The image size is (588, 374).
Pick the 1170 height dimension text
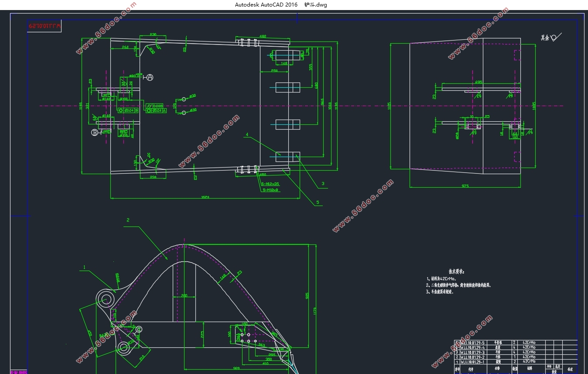pyautogui.click(x=314, y=312)
